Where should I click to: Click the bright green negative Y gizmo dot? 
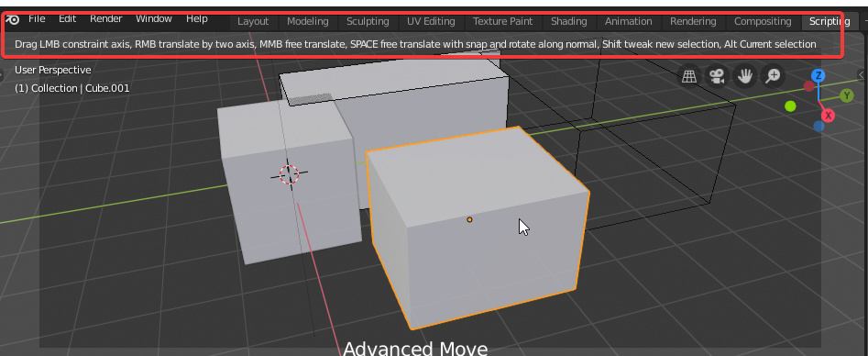(x=790, y=106)
